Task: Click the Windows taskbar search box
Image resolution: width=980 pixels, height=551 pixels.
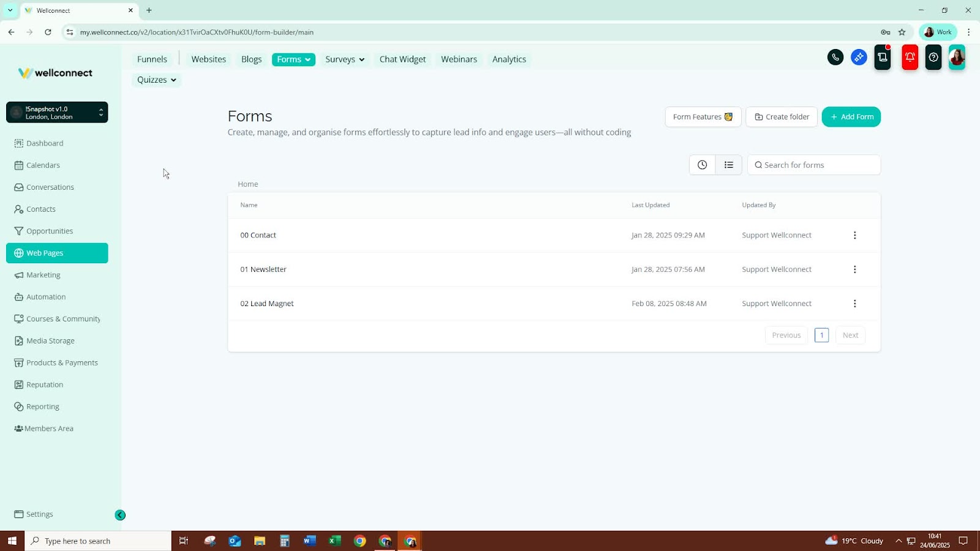Action: (x=98, y=541)
